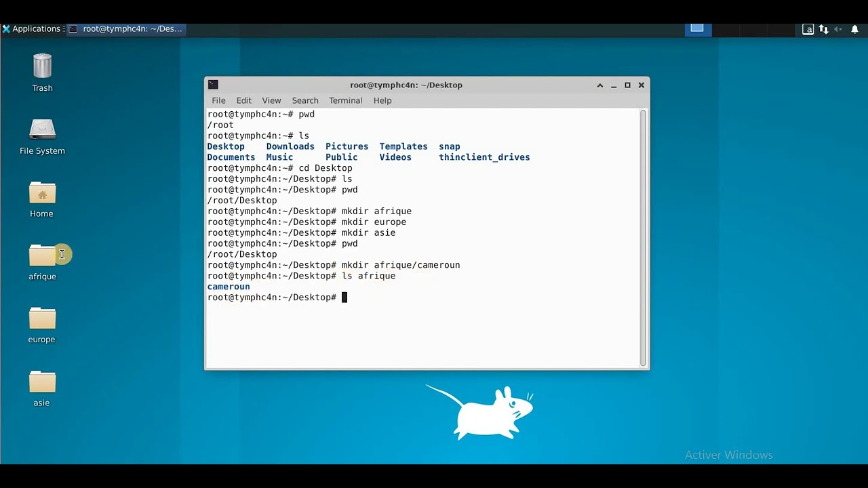
Task: Switch to the second workspace in the pager
Action: pyautogui.click(x=727, y=28)
